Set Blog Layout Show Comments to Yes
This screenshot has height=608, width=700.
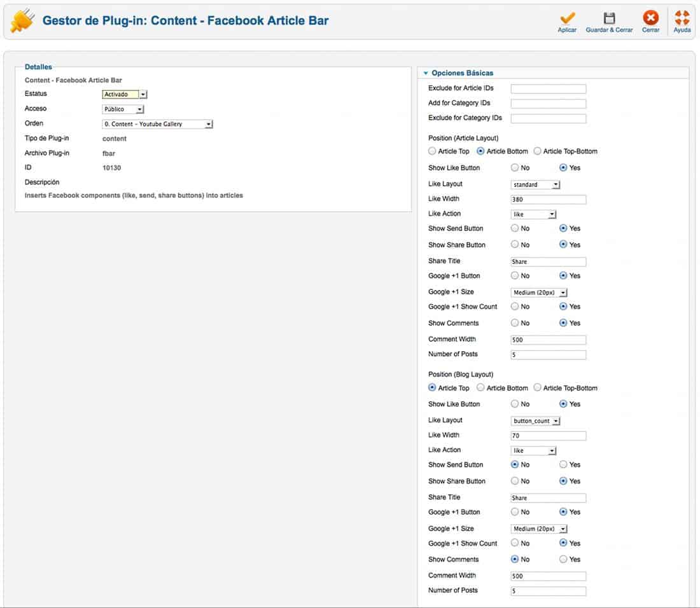point(563,560)
